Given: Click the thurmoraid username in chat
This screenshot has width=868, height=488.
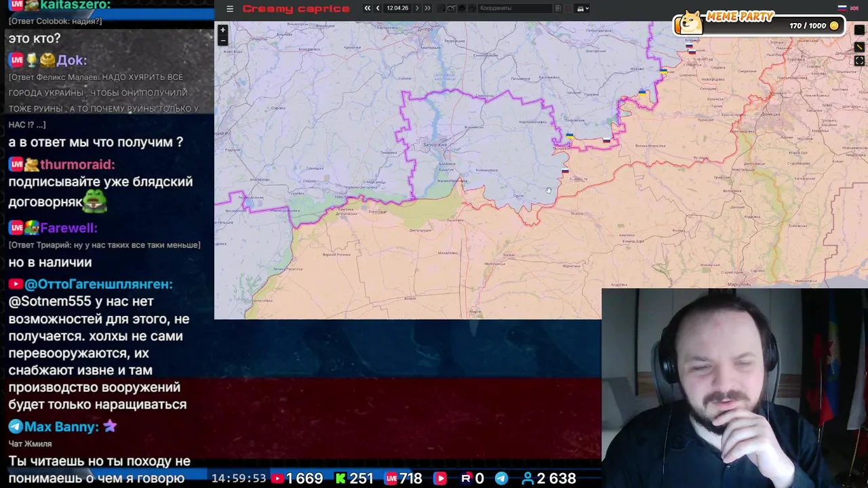Looking at the screenshot, I should tap(77, 165).
